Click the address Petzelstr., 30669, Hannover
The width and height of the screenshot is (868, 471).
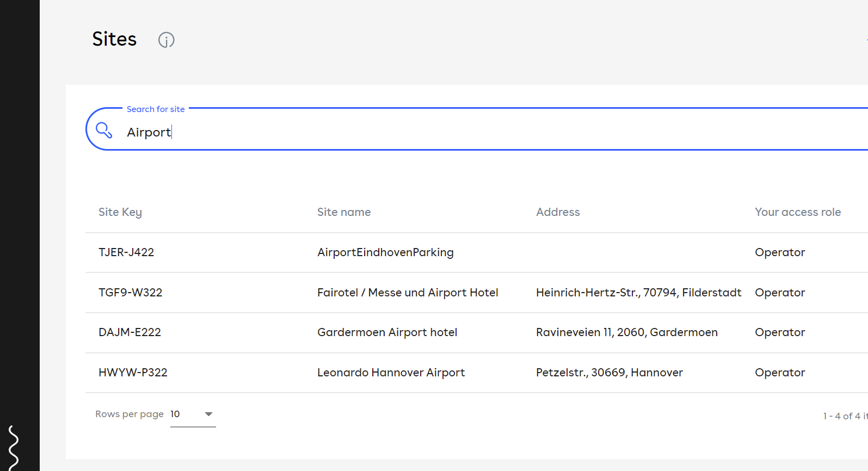tap(610, 373)
